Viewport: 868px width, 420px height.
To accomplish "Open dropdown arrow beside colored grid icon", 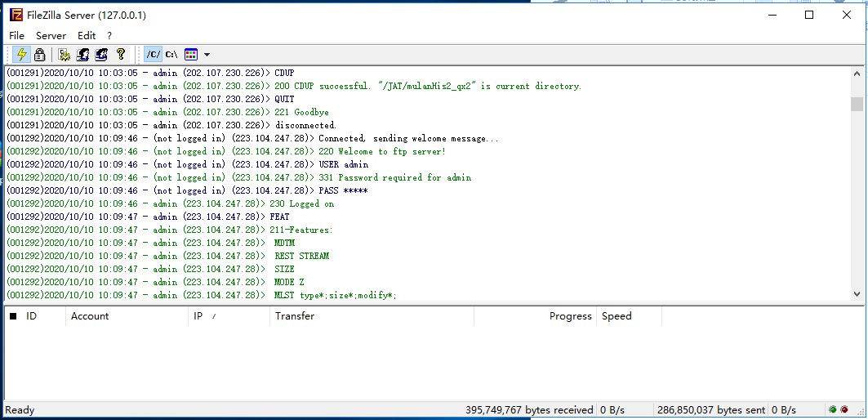I will (207, 54).
